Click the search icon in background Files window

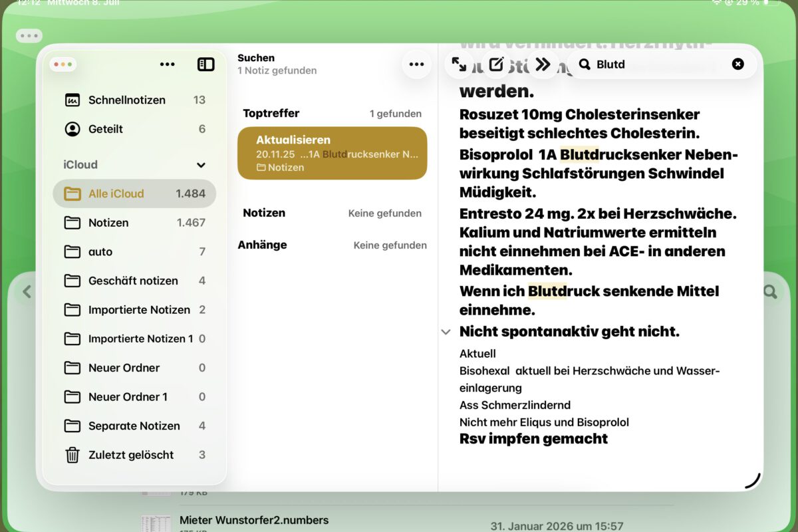point(770,291)
